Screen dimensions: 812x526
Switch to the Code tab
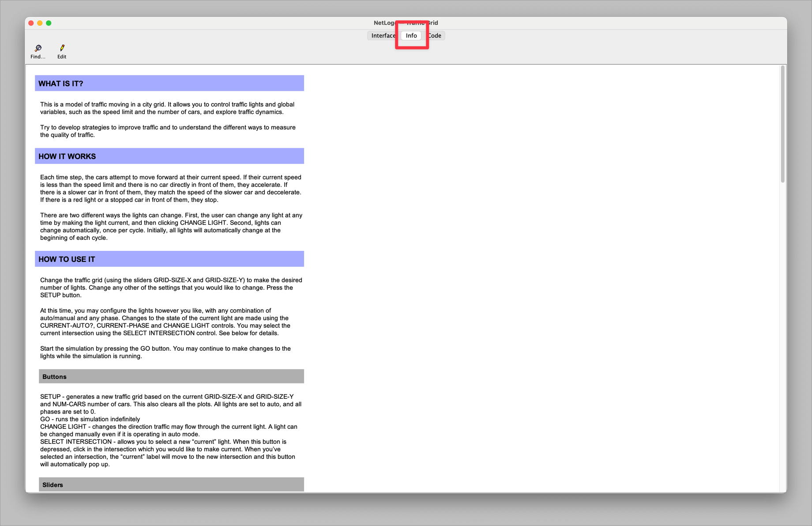pyautogui.click(x=434, y=35)
